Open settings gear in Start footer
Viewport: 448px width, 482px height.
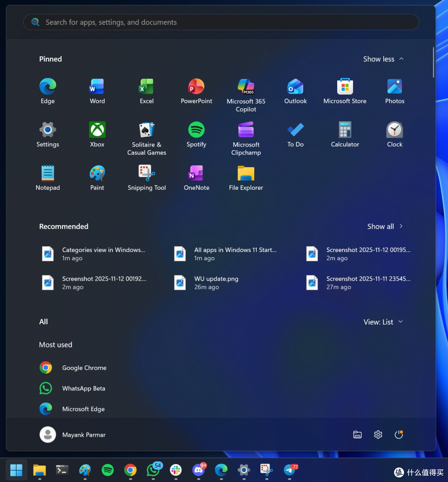[378, 435]
